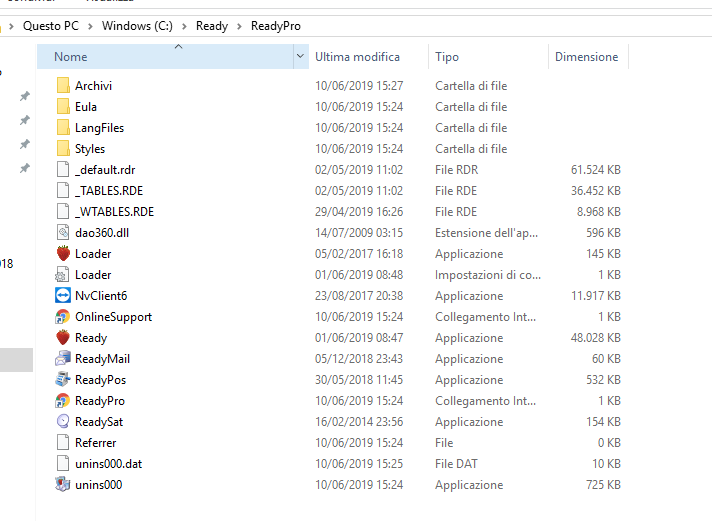Click the strawberry Loader application icon
The image size is (712, 521).
pyautogui.click(x=63, y=253)
